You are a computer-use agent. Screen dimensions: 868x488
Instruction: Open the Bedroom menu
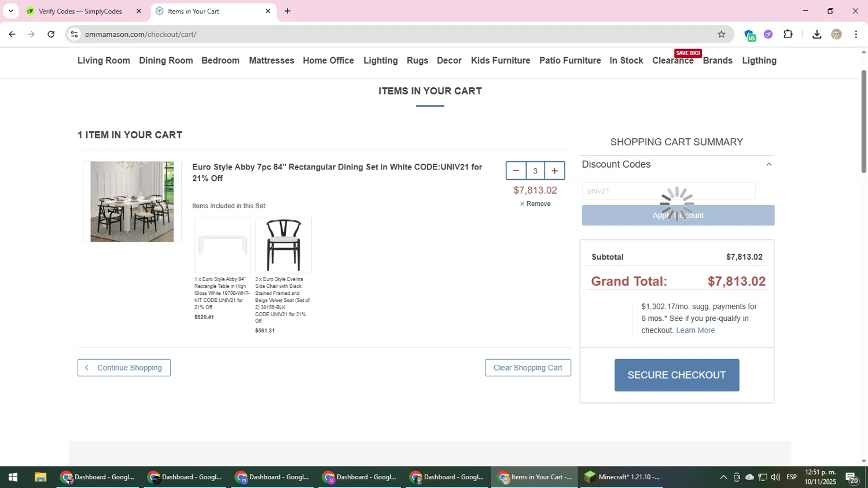tap(220, 61)
